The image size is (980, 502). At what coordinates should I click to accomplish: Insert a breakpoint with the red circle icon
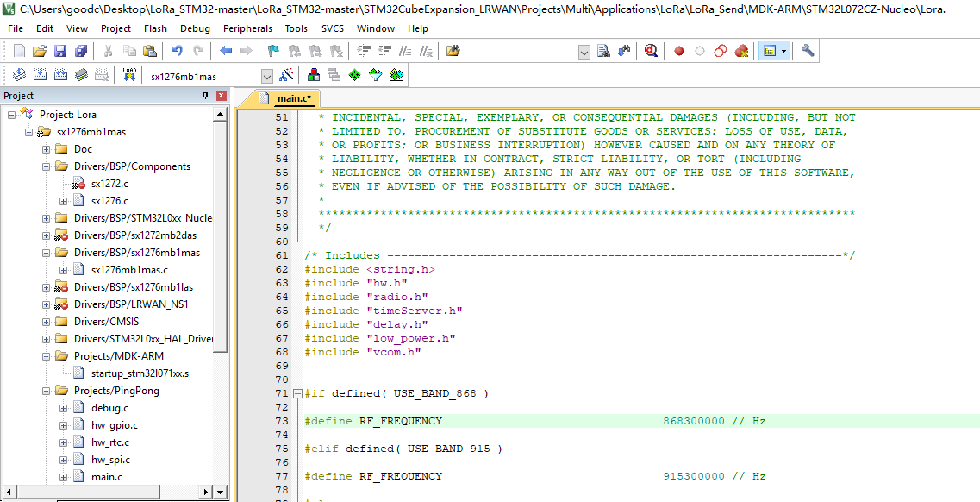click(679, 51)
